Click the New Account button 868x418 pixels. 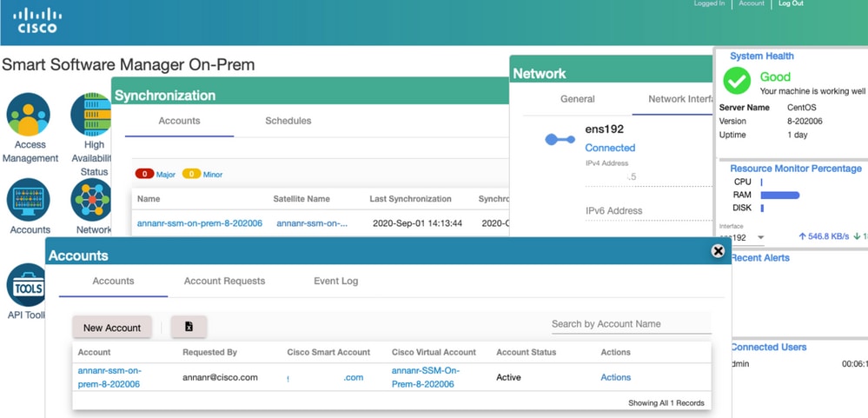(x=112, y=328)
